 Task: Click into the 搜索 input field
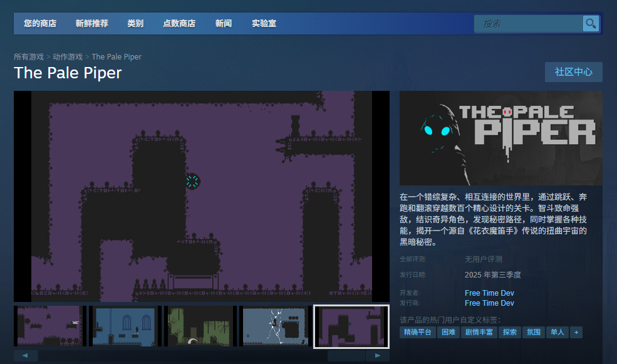pyautogui.click(x=529, y=24)
